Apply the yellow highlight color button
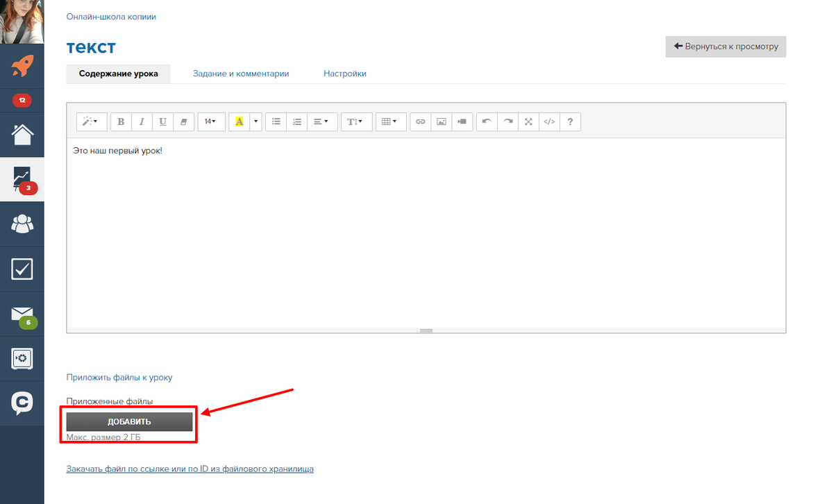This screenshot has width=833, height=504. (239, 121)
